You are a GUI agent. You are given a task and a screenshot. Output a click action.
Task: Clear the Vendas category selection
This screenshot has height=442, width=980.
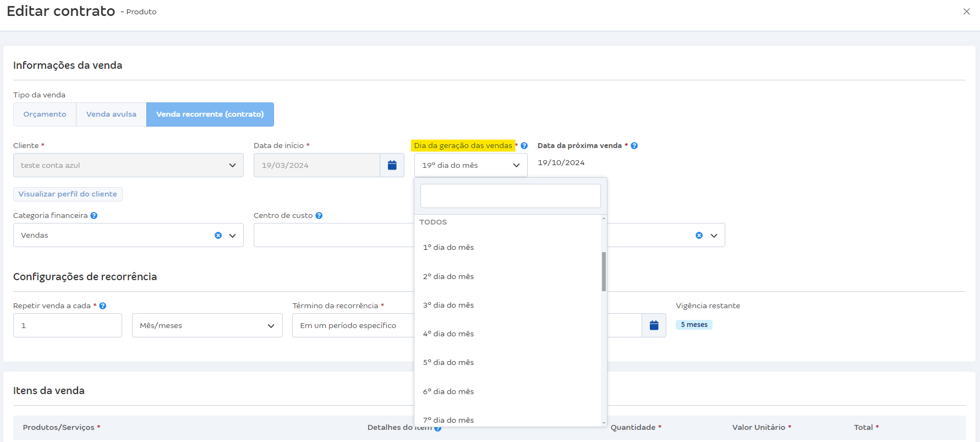(x=218, y=236)
